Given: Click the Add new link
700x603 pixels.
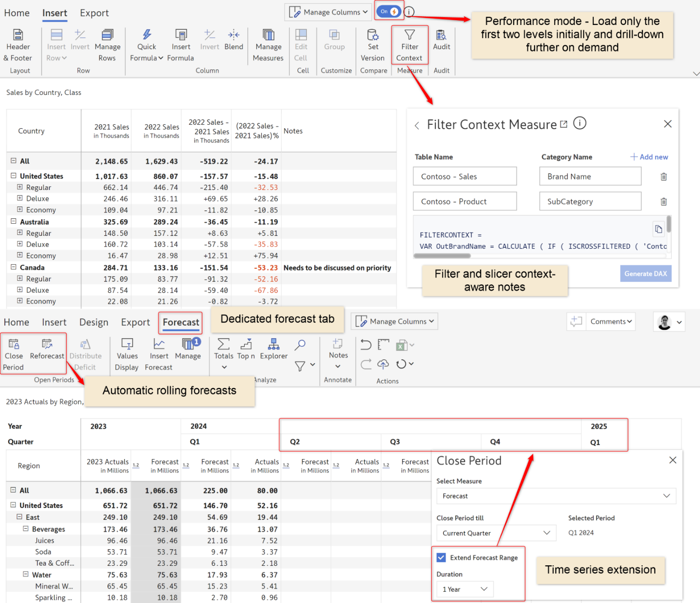Looking at the screenshot, I should (649, 157).
